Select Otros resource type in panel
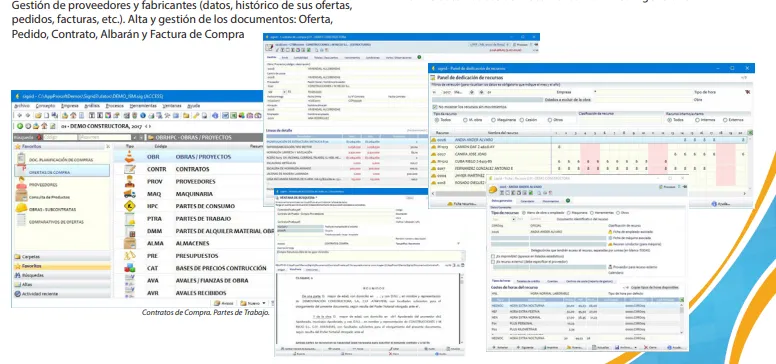The width and height of the screenshot is (776, 364). pyautogui.click(x=550, y=120)
